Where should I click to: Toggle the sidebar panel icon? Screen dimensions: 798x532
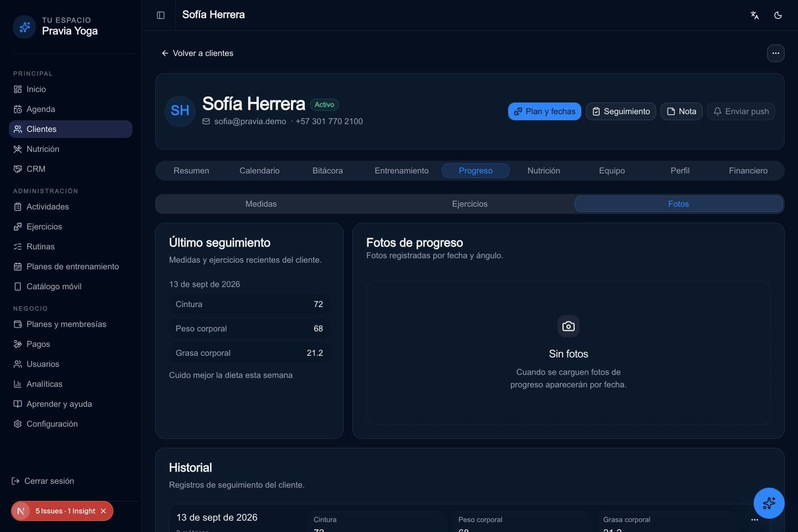click(161, 15)
